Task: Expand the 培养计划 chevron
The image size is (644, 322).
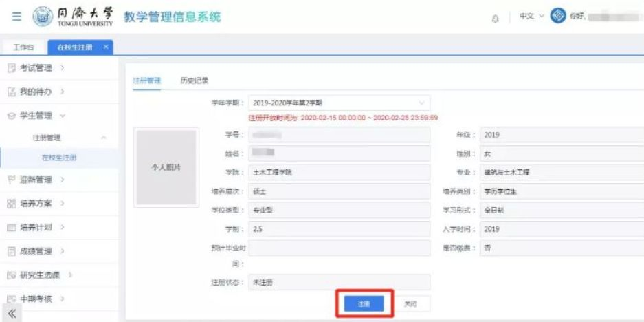Action: [62, 227]
